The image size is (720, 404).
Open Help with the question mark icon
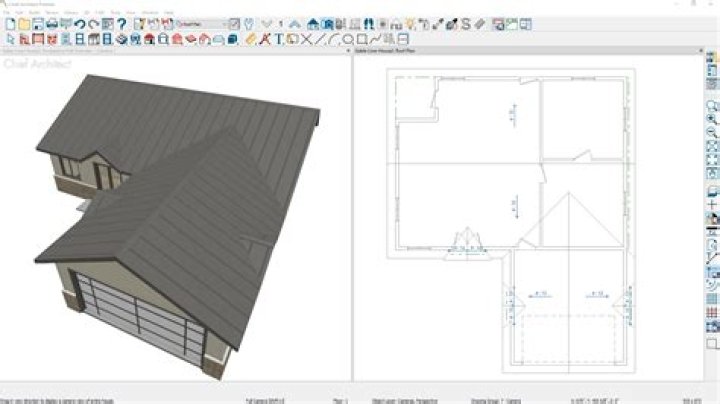(121, 24)
